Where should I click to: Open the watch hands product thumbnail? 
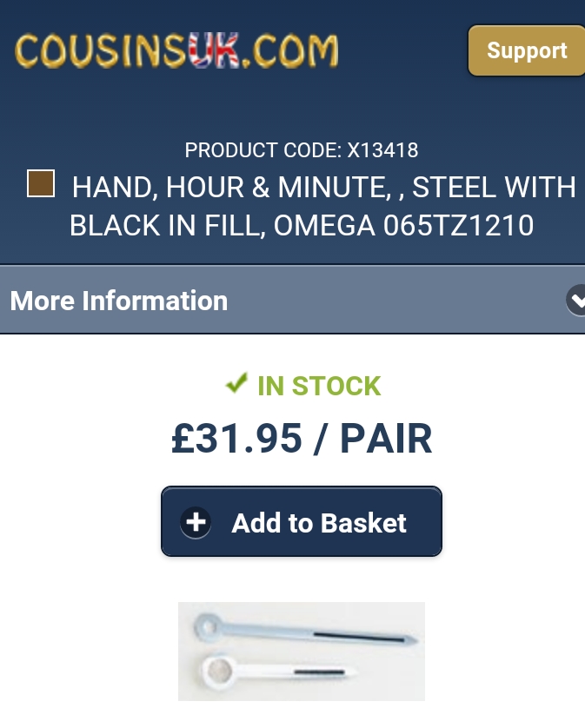pyautogui.click(x=301, y=651)
